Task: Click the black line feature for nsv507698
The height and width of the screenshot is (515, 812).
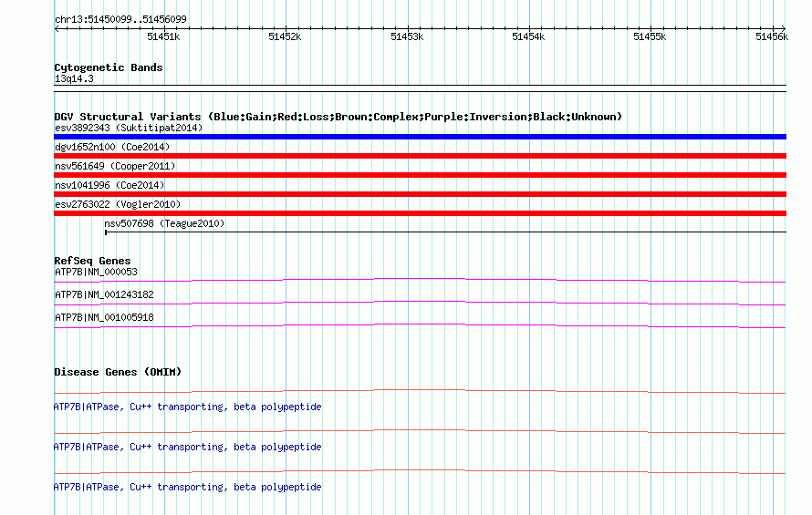Action: [445, 232]
